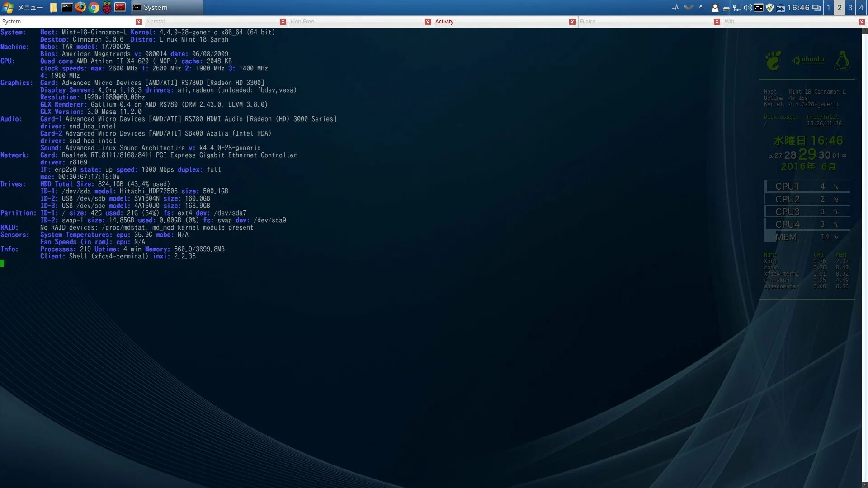Click the keyboard layout applet
Image resolution: width=868 pixels, height=488 pixels.
coord(780,8)
